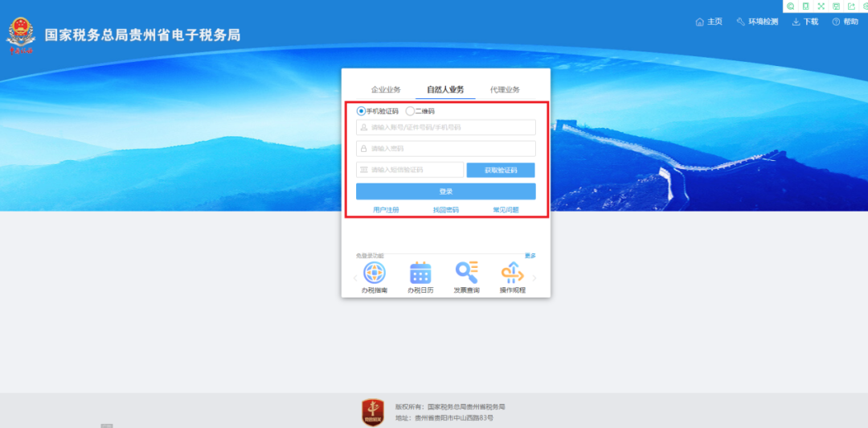Screen dimensions: 868x428
Task: Click the green share toolbar icon
Action: click(851, 6)
